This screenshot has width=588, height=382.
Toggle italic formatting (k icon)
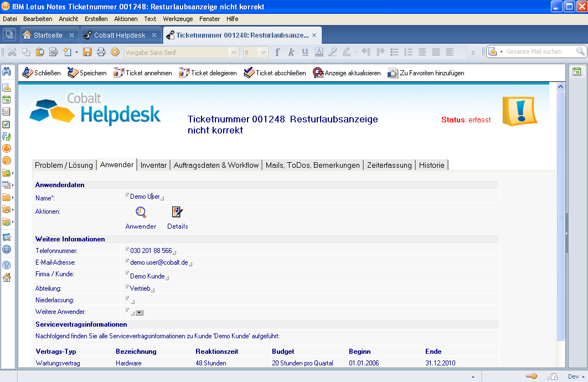291,52
